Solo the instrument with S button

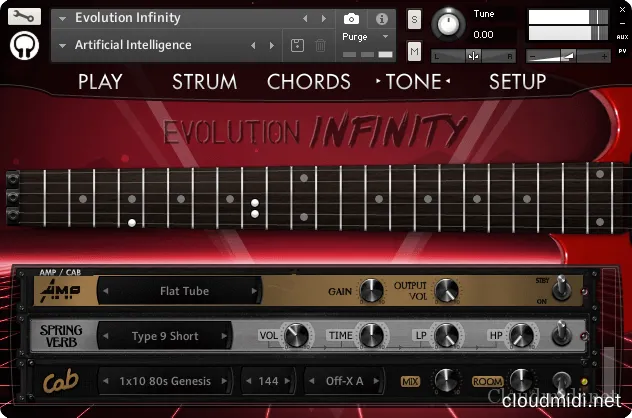point(415,20)
